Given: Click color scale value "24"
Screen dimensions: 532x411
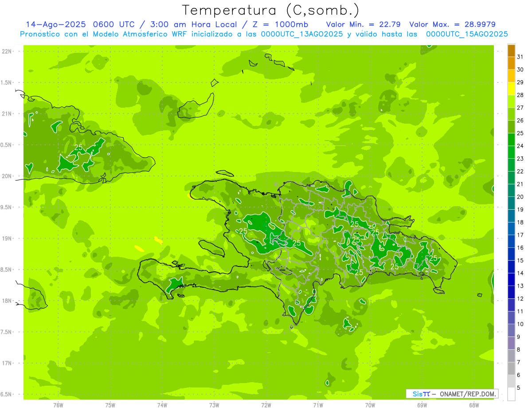Looking at the screenshot, I should pyautogui.click(x=520, y=146).
